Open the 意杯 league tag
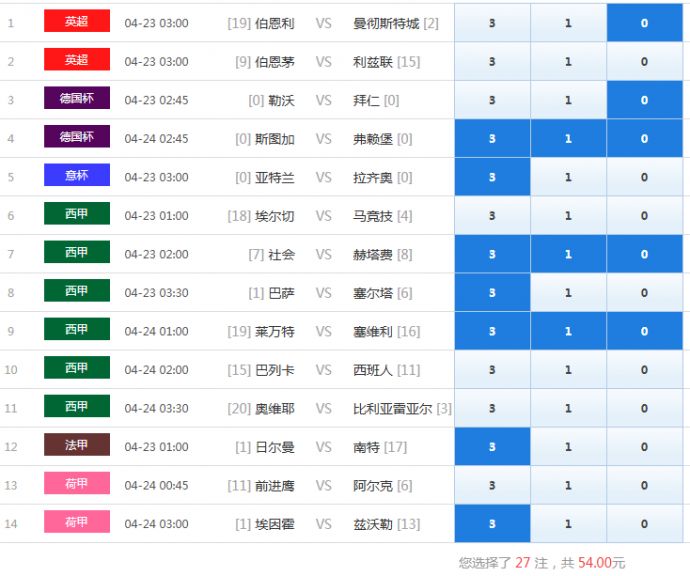690x576 pixels. [77, 175]
